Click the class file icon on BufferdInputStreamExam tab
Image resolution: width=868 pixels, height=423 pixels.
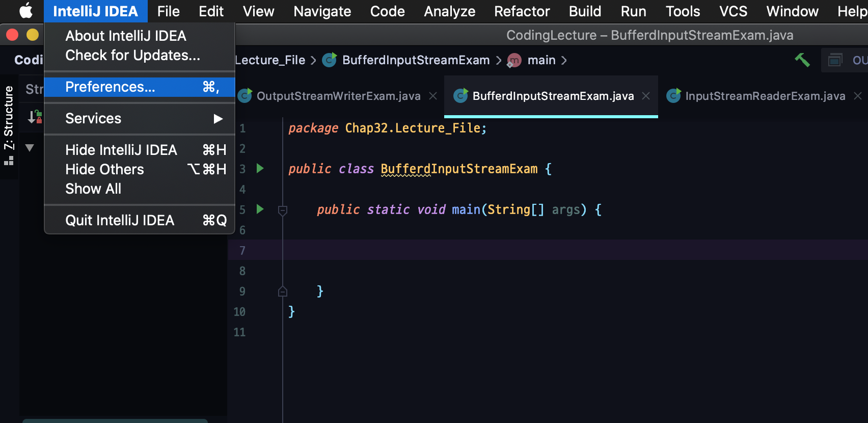point(461,95)
